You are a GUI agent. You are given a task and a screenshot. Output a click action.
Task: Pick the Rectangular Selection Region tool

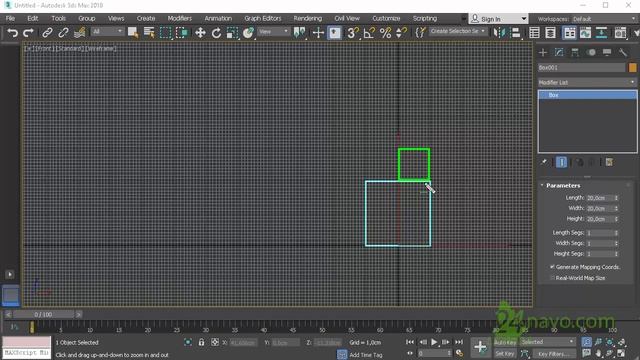[165, 33]
